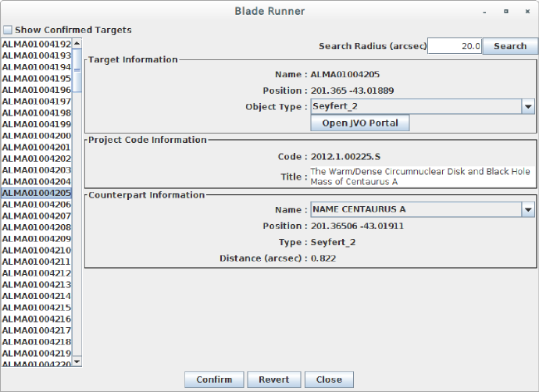The width and height of the screenshot is (539, 392).
Task: Select target ALMA01004215
Action: tap(37, 308)
